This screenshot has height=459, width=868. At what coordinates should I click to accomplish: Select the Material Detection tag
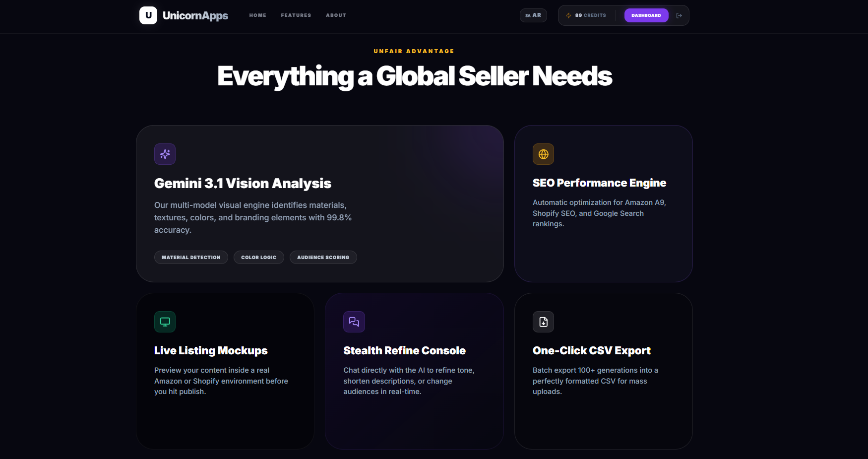191,257
